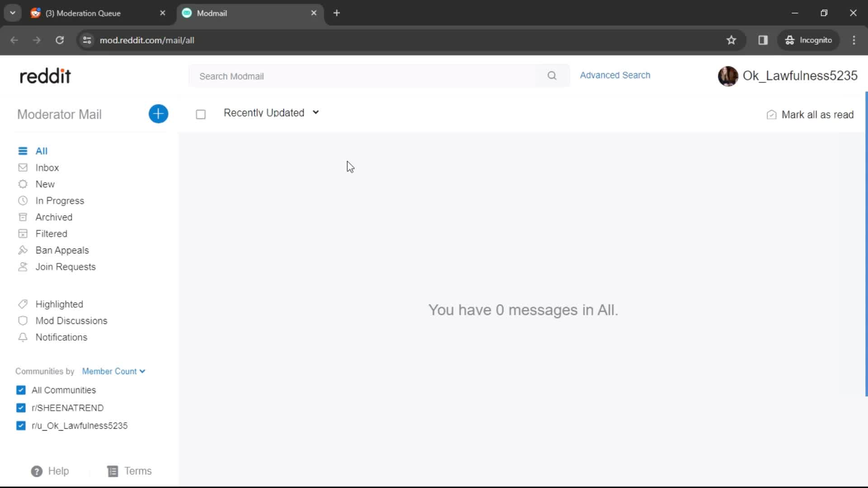Image resolution: width=868 pixels, height=488 pixels.
Task: Expand the Member Count sorting dropdown
Action: tap(113, 371)
